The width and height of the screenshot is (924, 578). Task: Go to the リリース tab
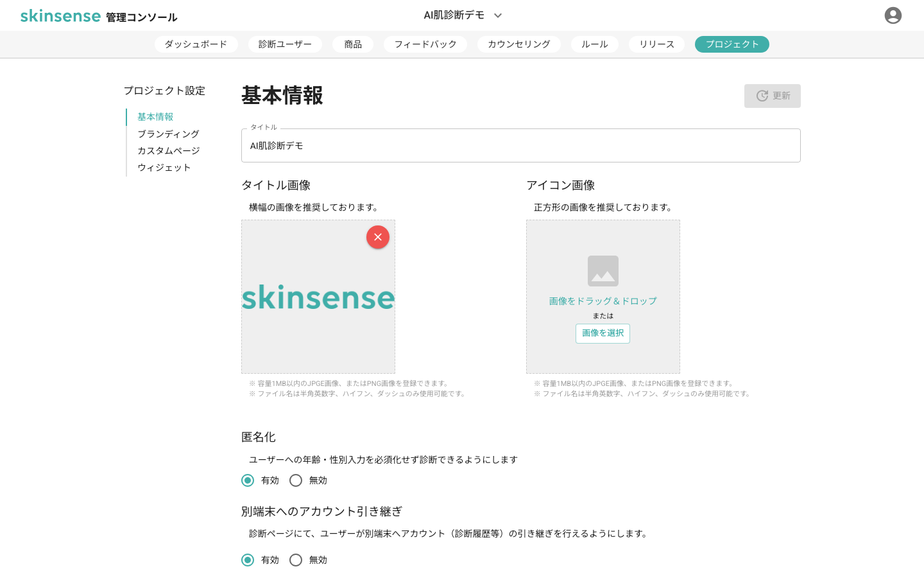tap(656, 44)
